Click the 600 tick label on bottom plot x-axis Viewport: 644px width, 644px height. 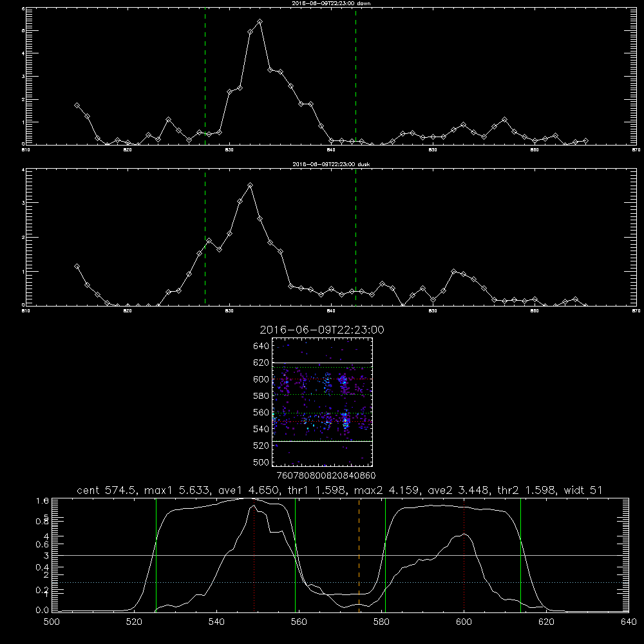(464, 622)
